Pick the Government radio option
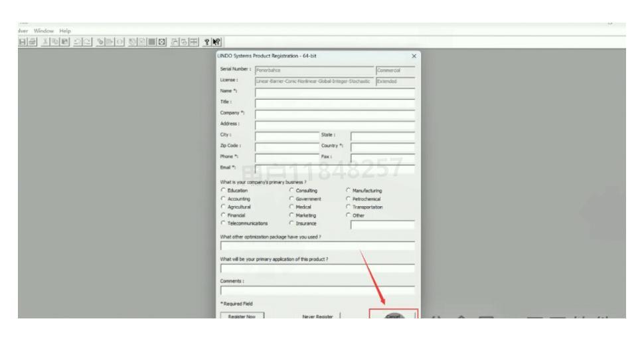 [291, 198]
